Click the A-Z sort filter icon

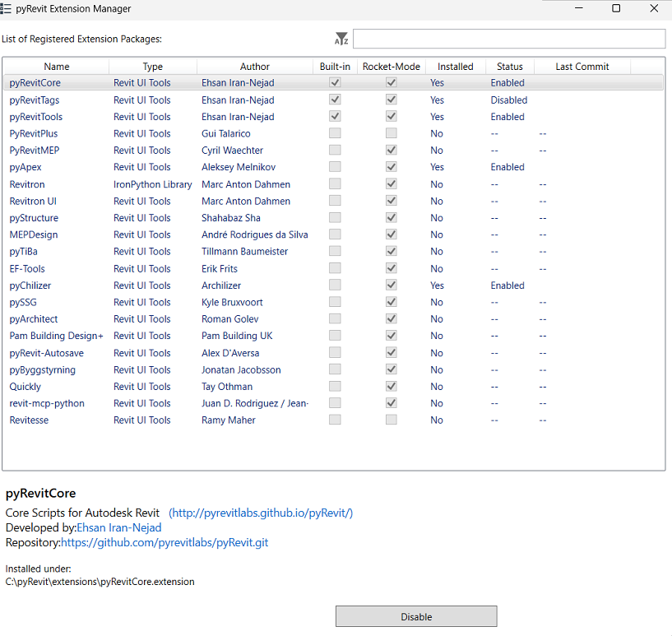[341, 39]
